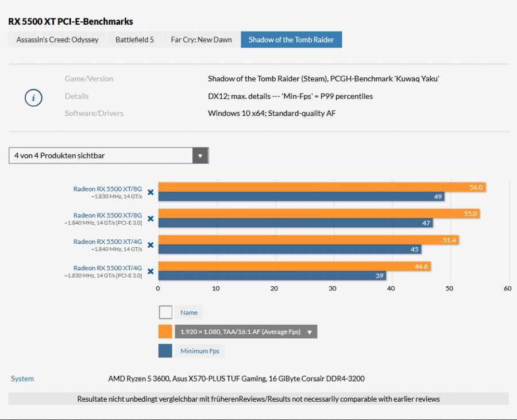Screen dimensions: 517x420
Task: Click the 'RX 5500 XT PCI-E-Benchmarks' heading
Action: tap(71, 21)
